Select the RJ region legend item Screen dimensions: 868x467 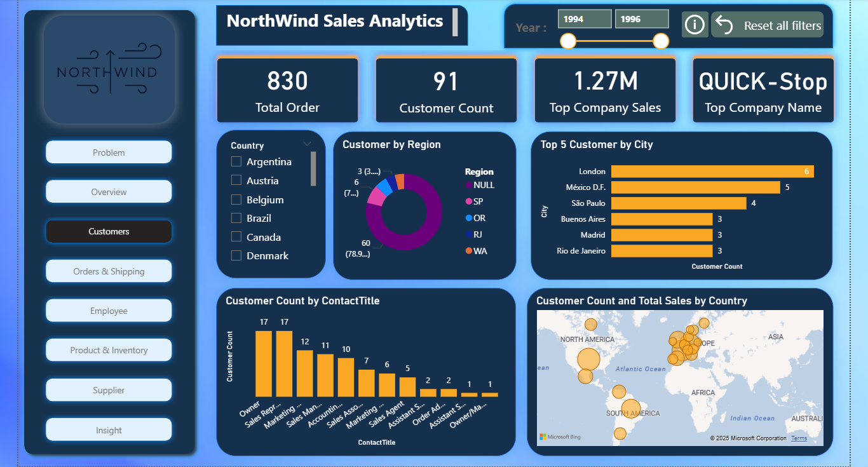475,234
